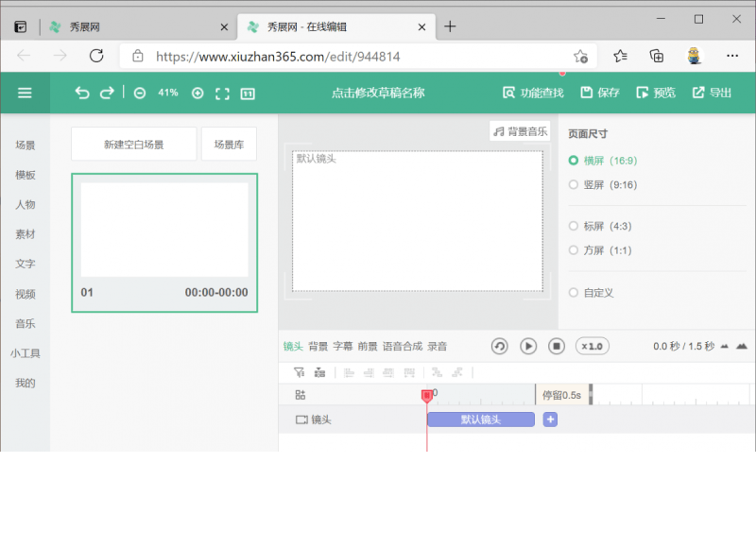Preview the project with 预览
This screenshot has width=756, height=548.
click(x=656, y=93)
